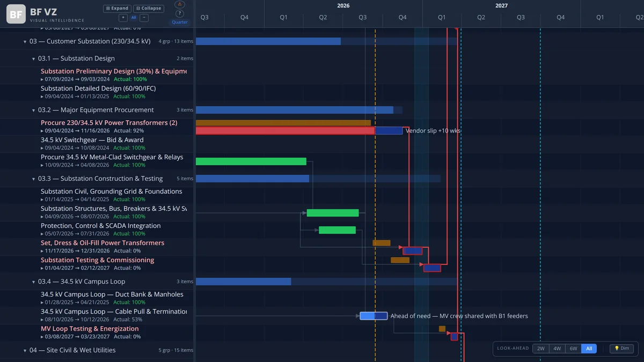Image resolution: width=644 pixels, height=362 pixels.
Task: Click orange baseline bar above Procure Transformers
Action: pos(283,123)
